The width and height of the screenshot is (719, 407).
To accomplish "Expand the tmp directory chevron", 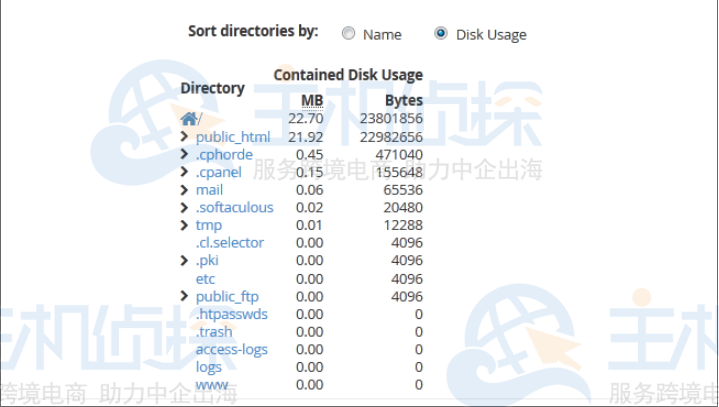I will point(184,225).
